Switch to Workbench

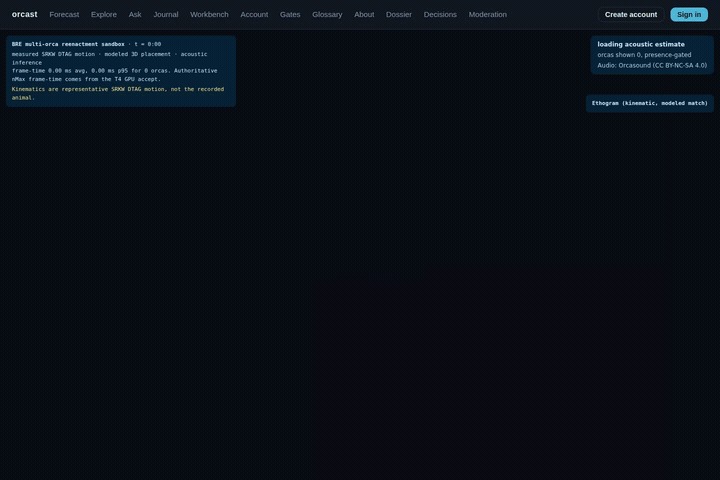tap(209, 14)
